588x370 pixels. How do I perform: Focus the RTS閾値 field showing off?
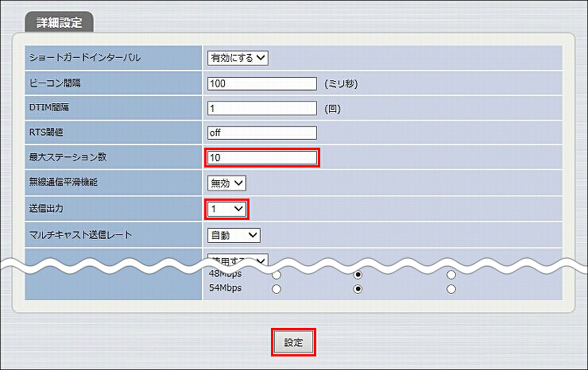[x=262, y=133]
